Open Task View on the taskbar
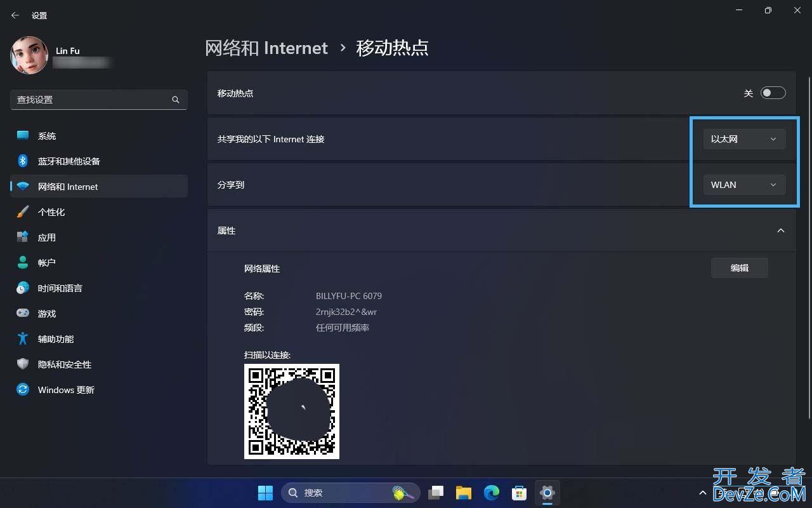 tap(436, 493)
